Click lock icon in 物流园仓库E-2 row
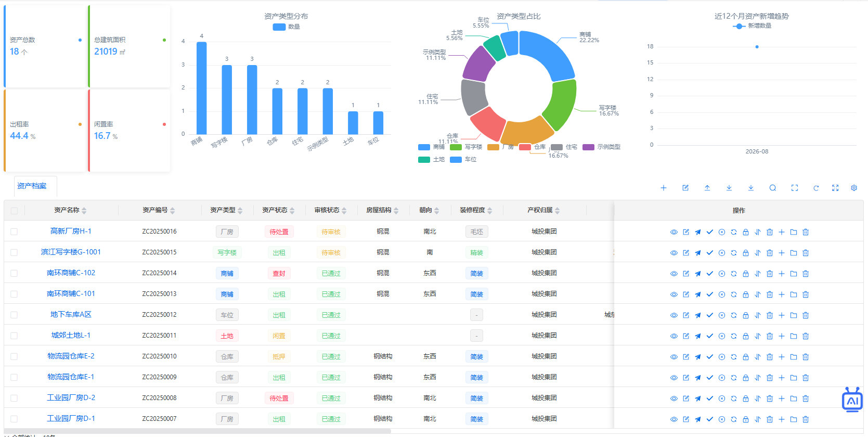868x437 pixels. coord(746,357)
